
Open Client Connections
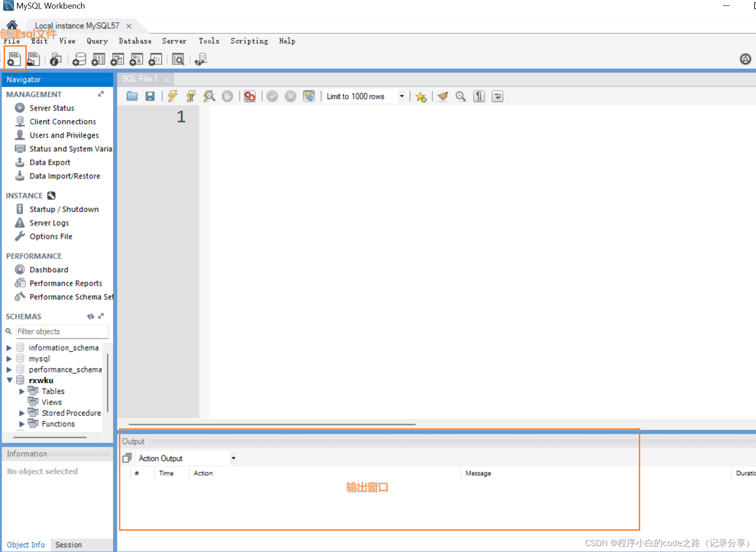pyautogui.click(x=63, y=121)
